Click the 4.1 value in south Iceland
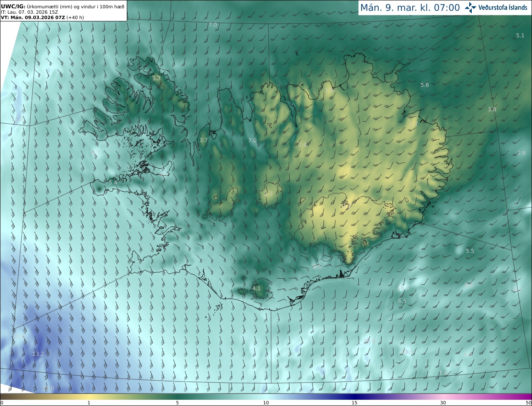This screenshot has width=532, height=406. (x=256, y=289)
